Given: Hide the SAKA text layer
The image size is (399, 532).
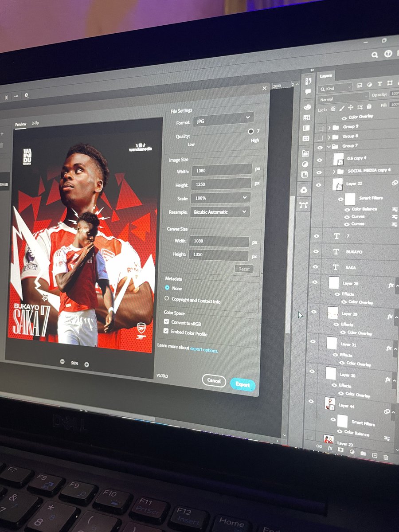Looking at the screenshot, I should (316, 266).
